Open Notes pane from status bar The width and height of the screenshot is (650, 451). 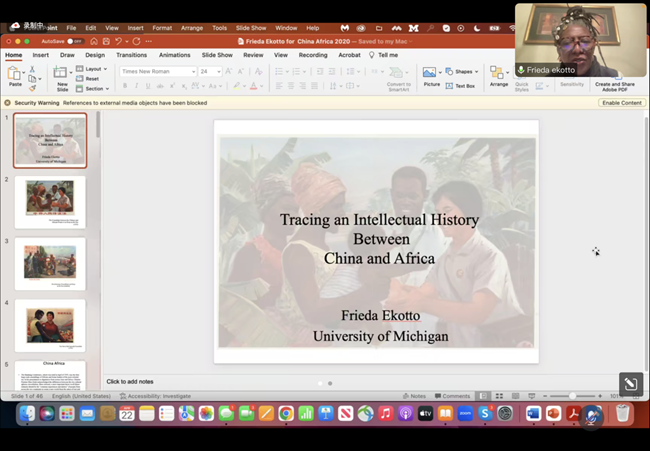pos(416,396)
